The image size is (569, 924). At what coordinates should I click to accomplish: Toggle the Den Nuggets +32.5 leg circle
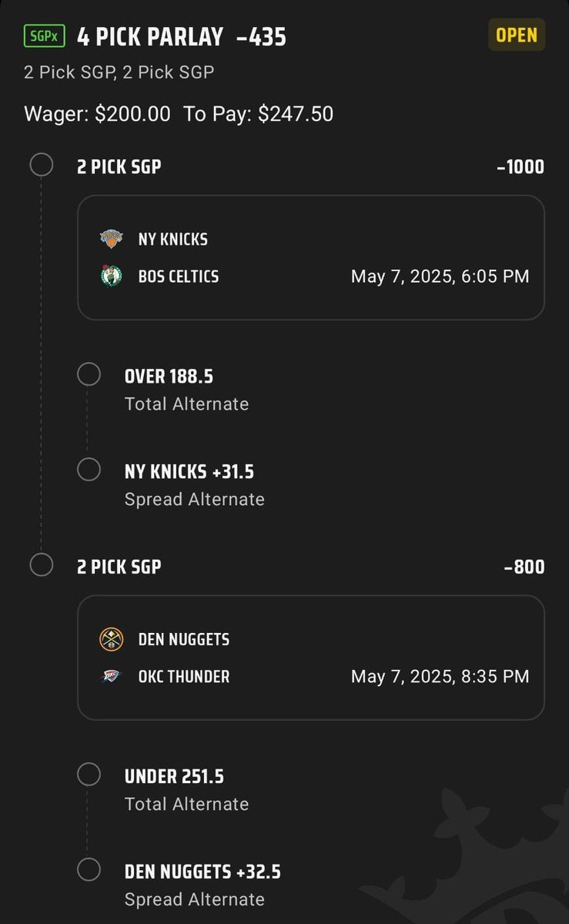click(x=89, y=870)
